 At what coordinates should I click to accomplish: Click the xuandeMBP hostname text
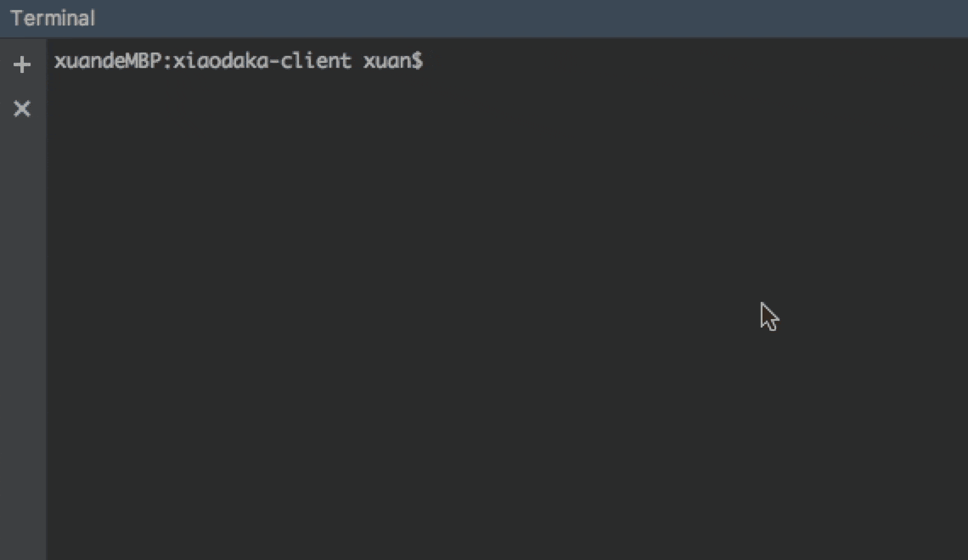[x=108, y=61]
